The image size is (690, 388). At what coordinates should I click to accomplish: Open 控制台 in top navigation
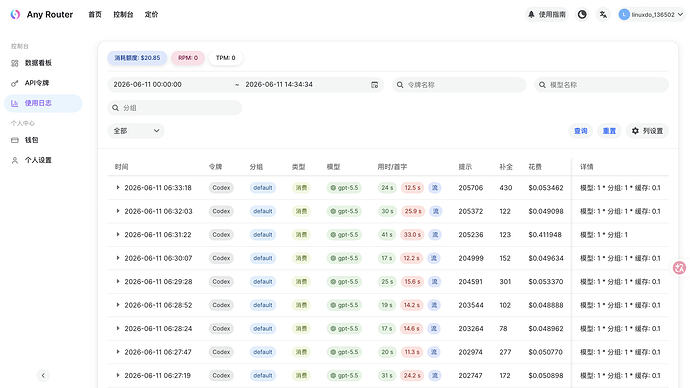point(123,15)
